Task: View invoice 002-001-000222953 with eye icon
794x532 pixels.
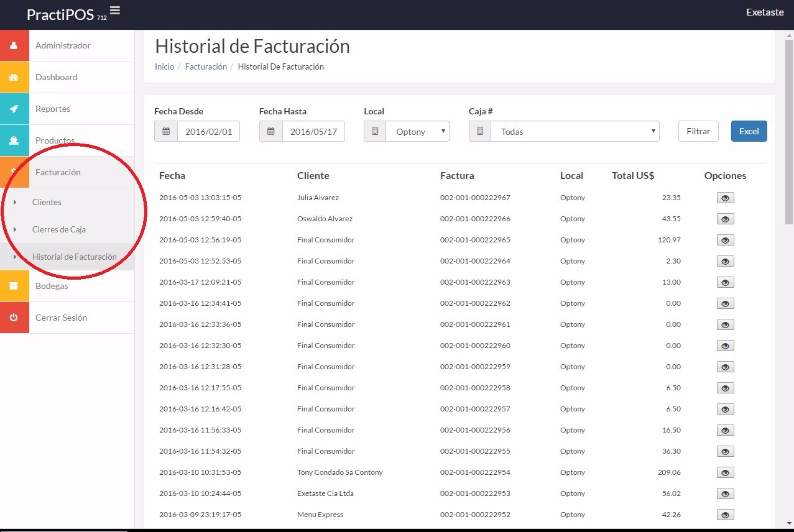Action: pos(725,493)
